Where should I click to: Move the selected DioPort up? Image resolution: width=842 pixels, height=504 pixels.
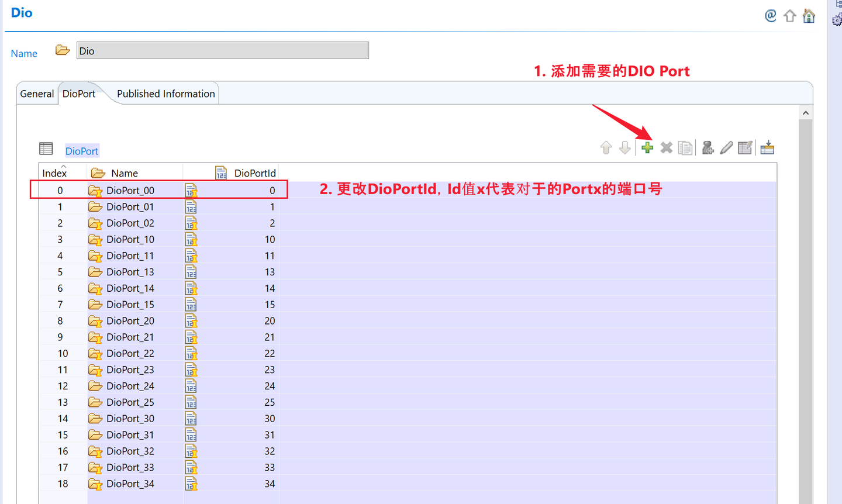(606, 147)
